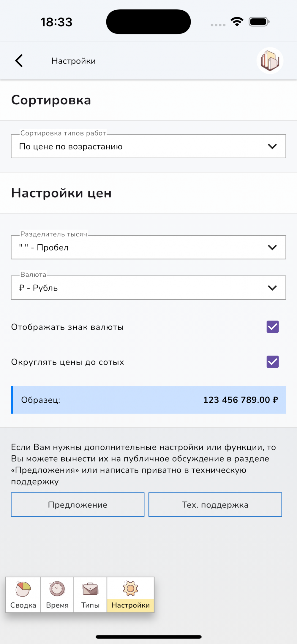Open the Валюта dropdown
The height and width of the screenshot is (644, 297).
tap(148, 288)
